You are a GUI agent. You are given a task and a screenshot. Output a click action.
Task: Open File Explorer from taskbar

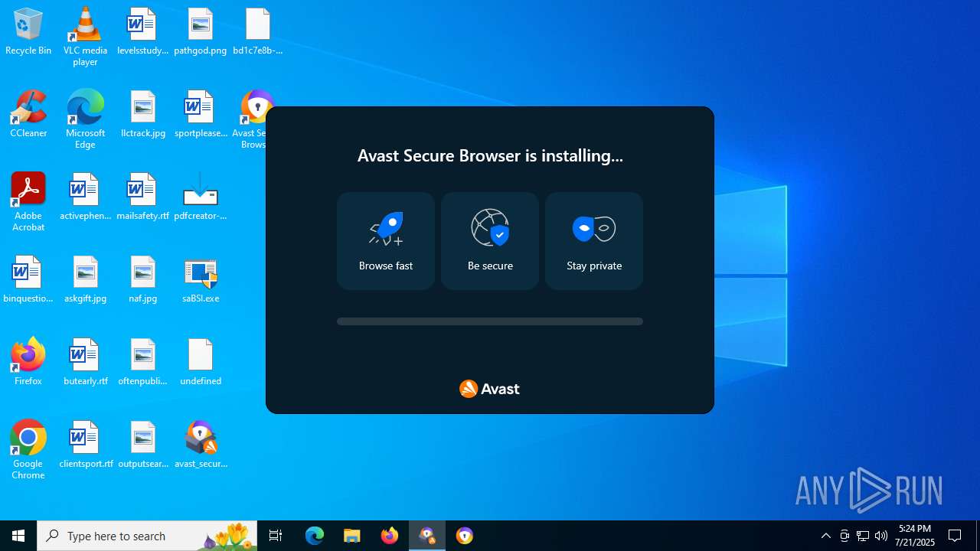pyautogui.click(x=352, y=536)
